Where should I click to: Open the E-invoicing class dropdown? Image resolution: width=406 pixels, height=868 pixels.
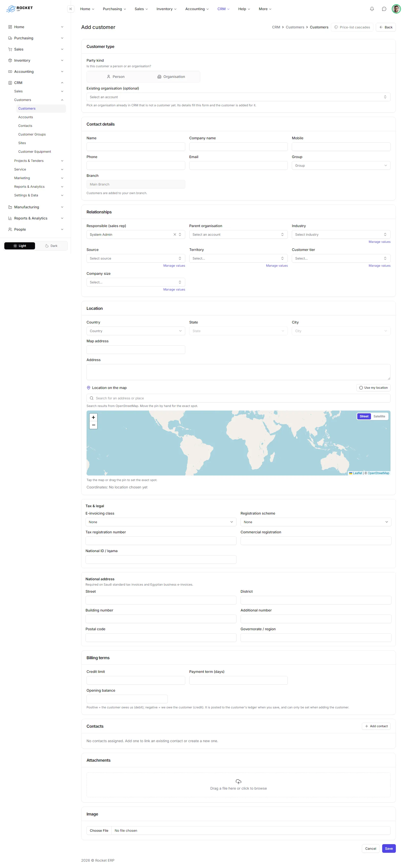coord(161,522)
